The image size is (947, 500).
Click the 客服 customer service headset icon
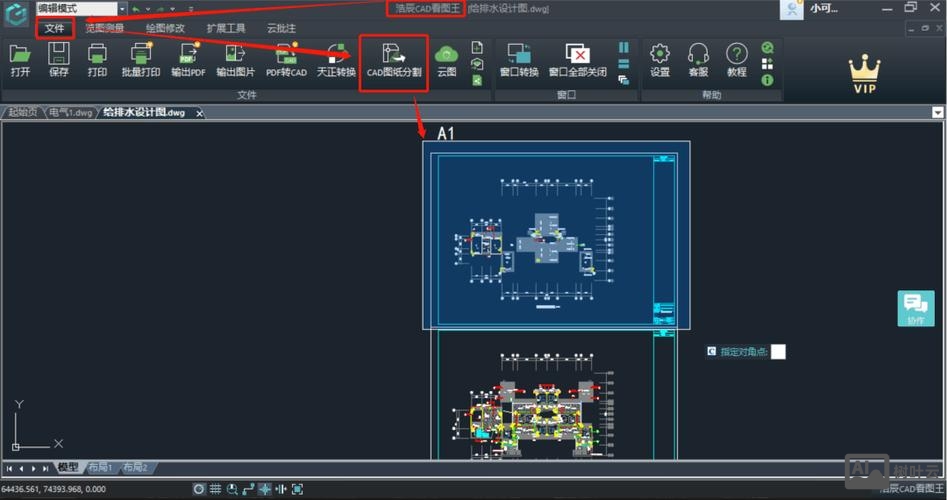coord(698,60)
